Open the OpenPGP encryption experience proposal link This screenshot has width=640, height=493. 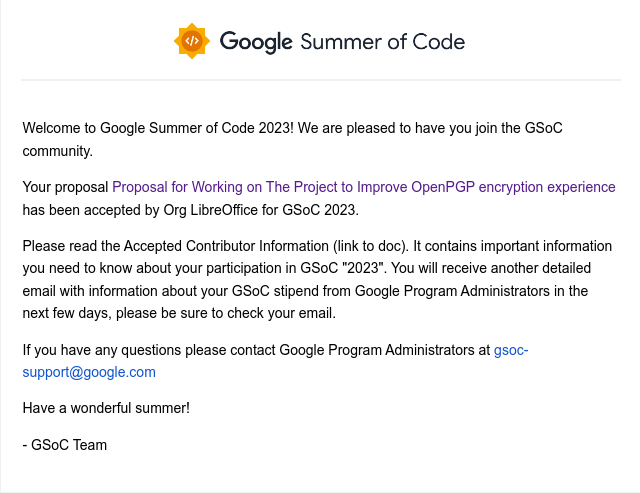coord(364,187)
